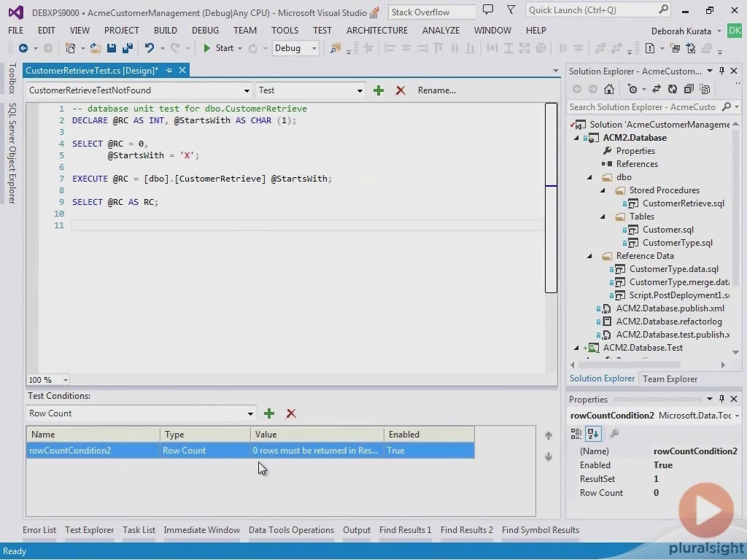Add a test condition with green plus

[269, 413]
